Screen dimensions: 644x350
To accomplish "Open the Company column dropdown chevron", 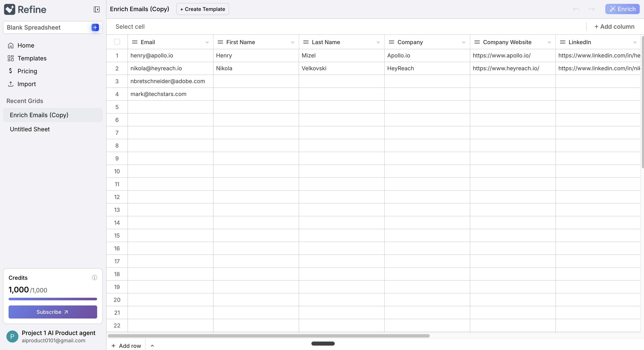I will [464, 42].
